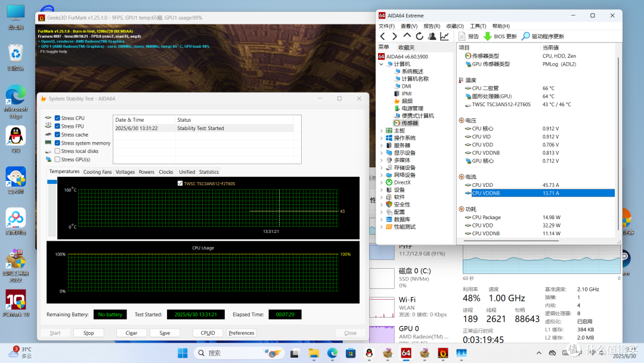Click 驱动程序更新 in the AIDA64 toolbar
The height and width of the screenshot is (363, 644).
543,36
